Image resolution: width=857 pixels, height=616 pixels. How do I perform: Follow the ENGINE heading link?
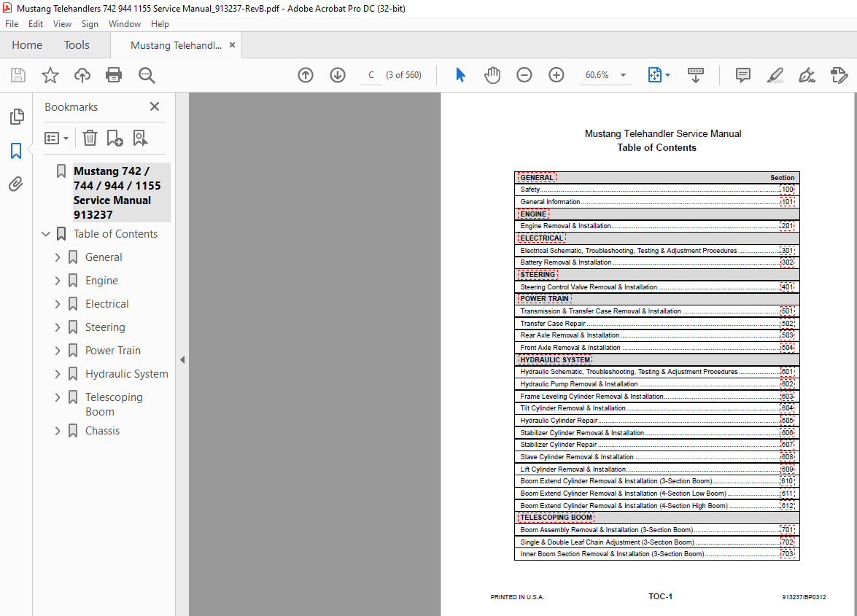pos(533,214)
